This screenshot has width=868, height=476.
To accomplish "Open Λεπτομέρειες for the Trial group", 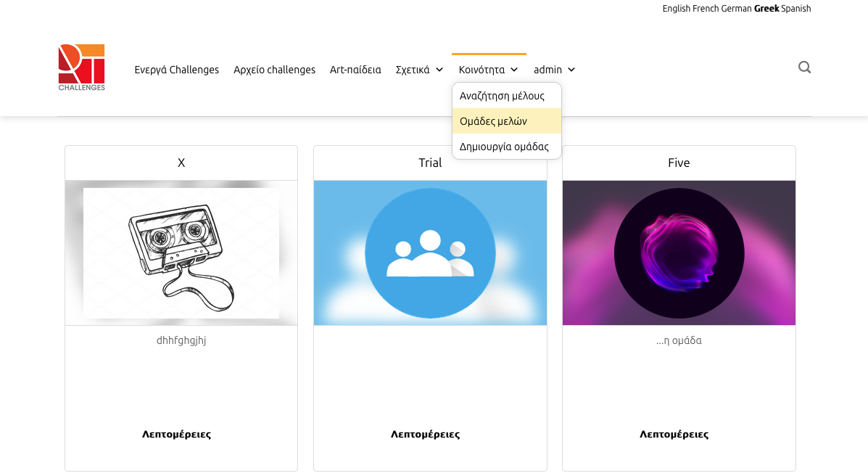I will (425, 435).
